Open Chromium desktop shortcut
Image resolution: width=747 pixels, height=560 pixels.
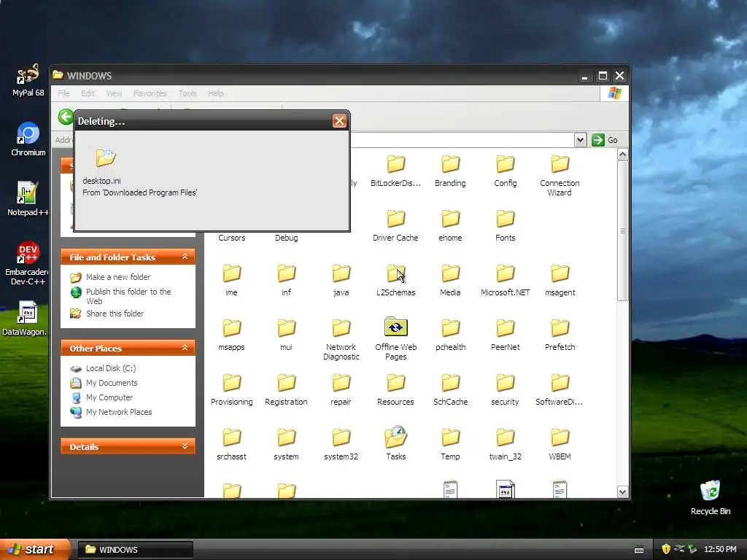click(x=28, y=139)
